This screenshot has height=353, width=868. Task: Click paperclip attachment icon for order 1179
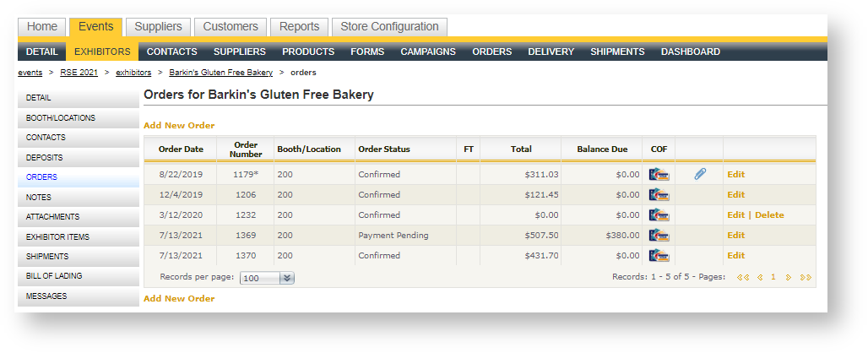click(x=700, y=175)
